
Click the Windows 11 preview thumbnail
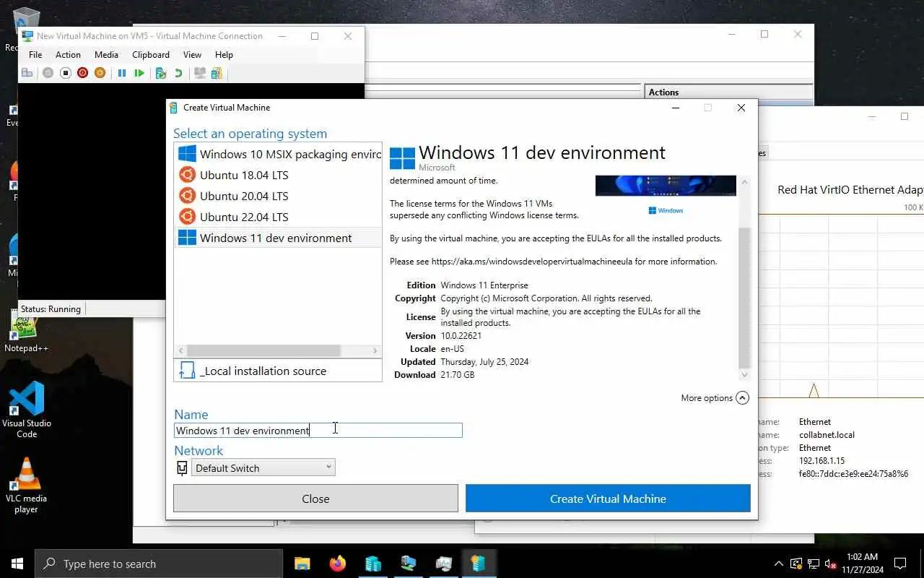click(x=666, y=186)
